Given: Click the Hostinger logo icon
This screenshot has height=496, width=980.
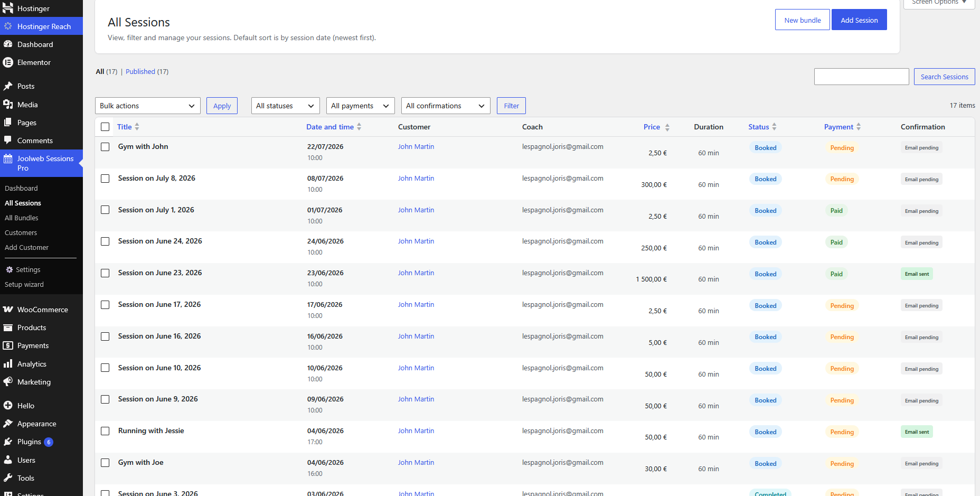Looking at the screenshot, I should click(8, 8).
